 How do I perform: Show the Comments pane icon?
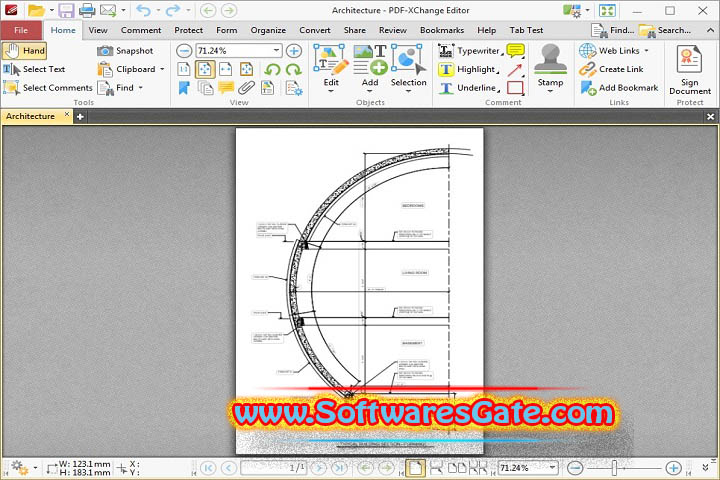tap(226, 87)
